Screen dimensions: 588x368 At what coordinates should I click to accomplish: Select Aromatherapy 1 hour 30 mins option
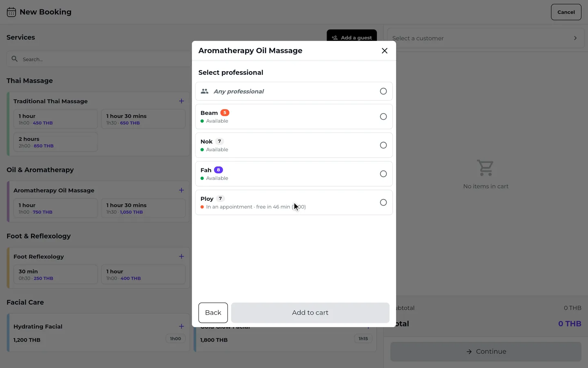pos(143,208)
